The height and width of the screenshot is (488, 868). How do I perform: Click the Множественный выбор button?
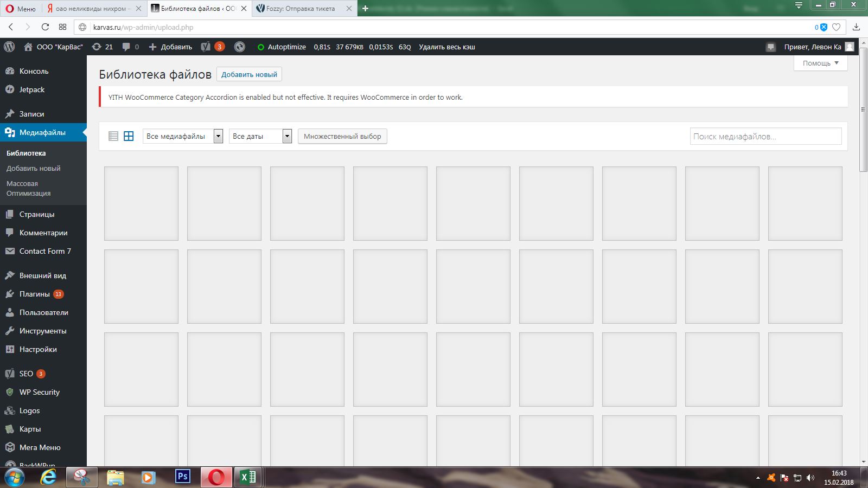pyautogui.click(x=342, y=136)
